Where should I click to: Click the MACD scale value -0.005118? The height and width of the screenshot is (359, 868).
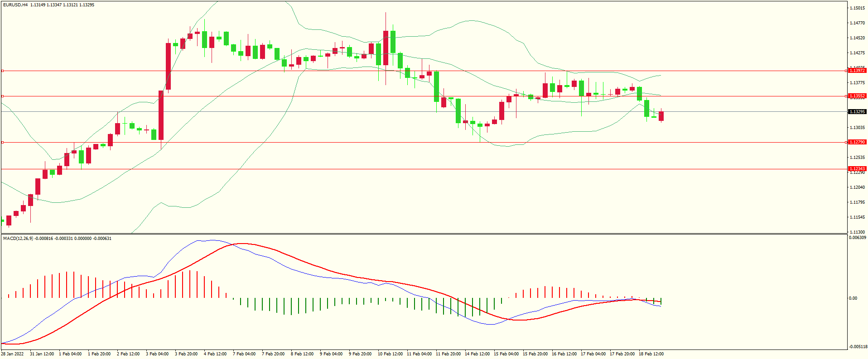coord(858,347)
